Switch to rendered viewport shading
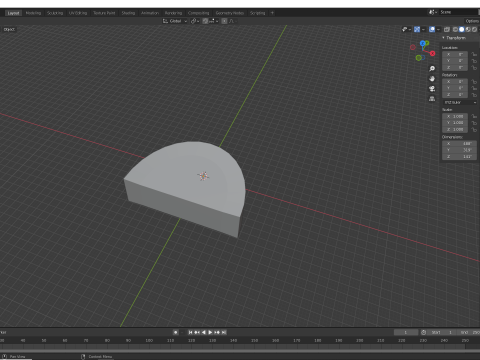This screenshot has height=360, width=480. [x=474, y=29]
